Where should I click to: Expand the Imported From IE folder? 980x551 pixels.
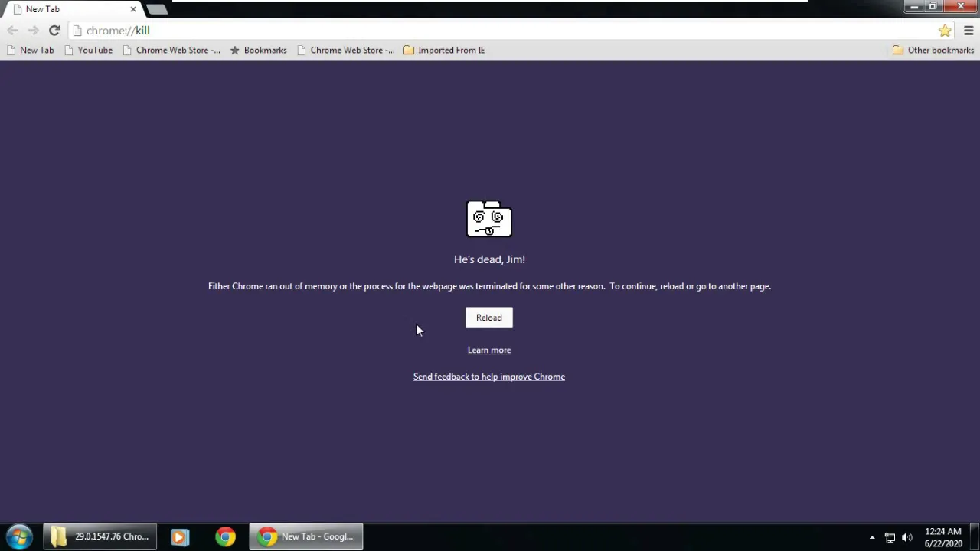[x=444, y=50]
